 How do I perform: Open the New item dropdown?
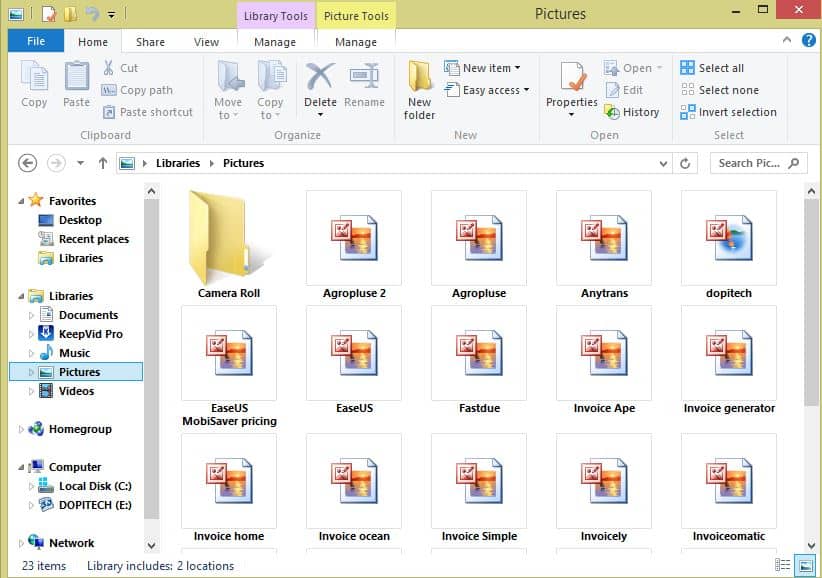(486, 67)
